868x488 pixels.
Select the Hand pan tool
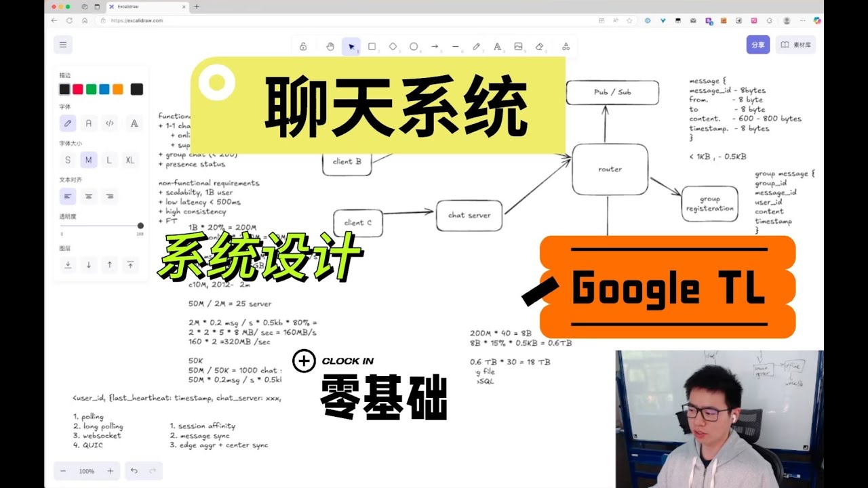[x=330, y=47]
